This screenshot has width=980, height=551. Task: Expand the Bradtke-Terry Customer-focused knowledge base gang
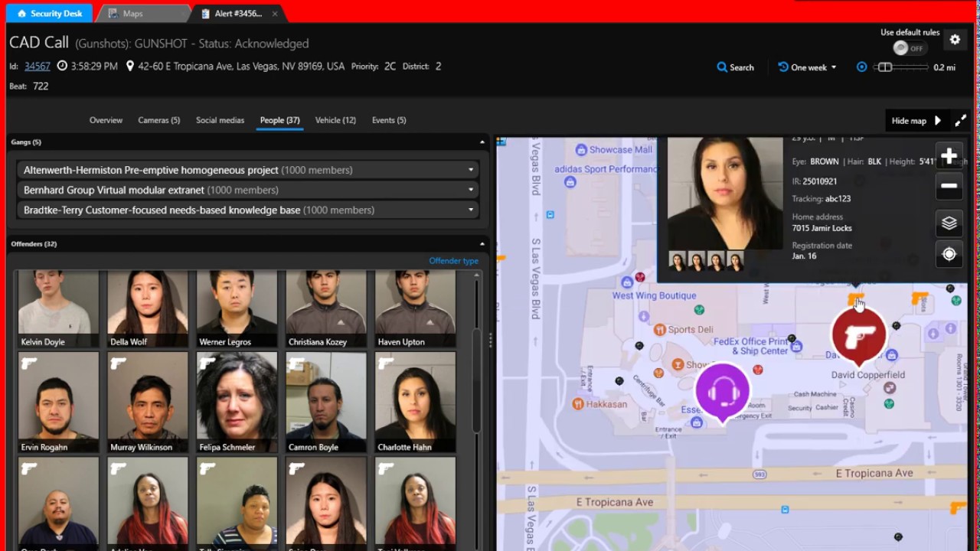(x=248, y=210)
